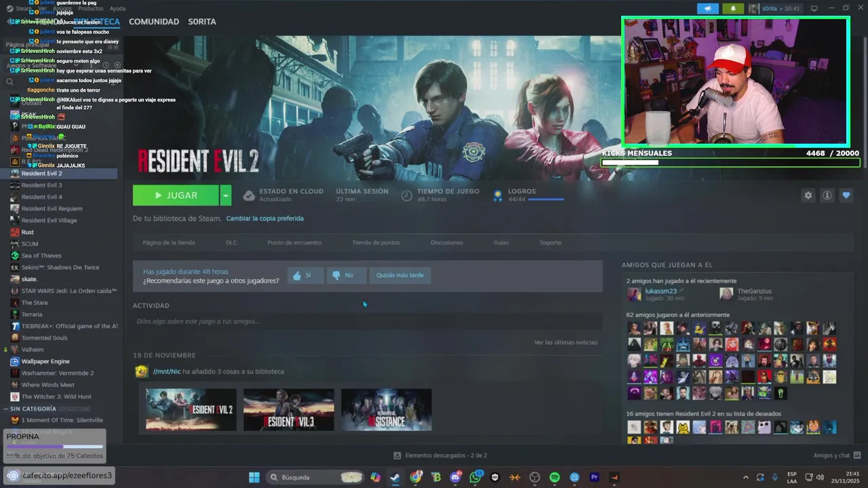Open Punto de encuentro tab
The height and width of the screenshot is (488, 868).
[x=294, y=243]
